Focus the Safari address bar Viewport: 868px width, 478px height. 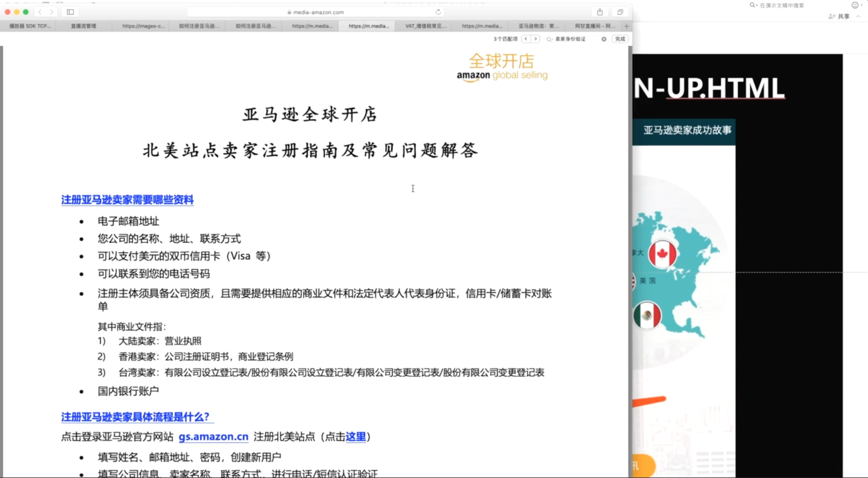click(316, 12)
